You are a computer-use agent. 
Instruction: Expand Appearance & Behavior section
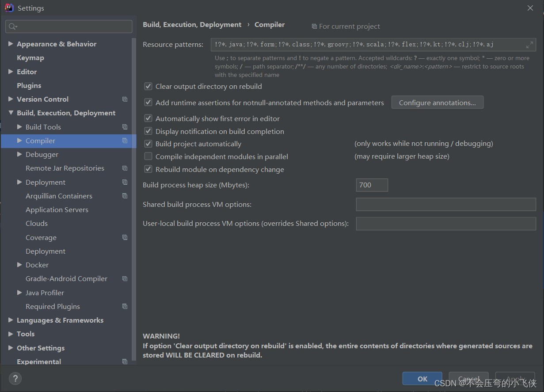[x=11, y=44]
